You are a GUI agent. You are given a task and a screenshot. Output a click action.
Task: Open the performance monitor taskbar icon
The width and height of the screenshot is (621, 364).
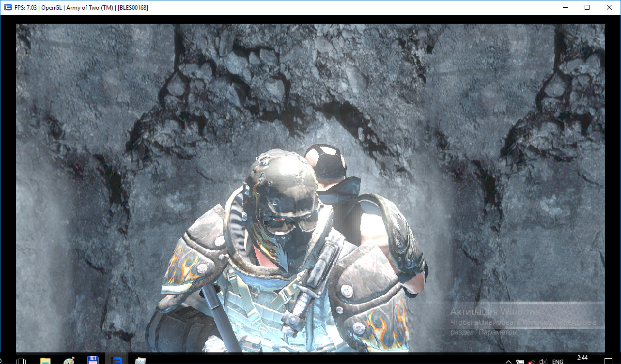(x=140, y=361)
